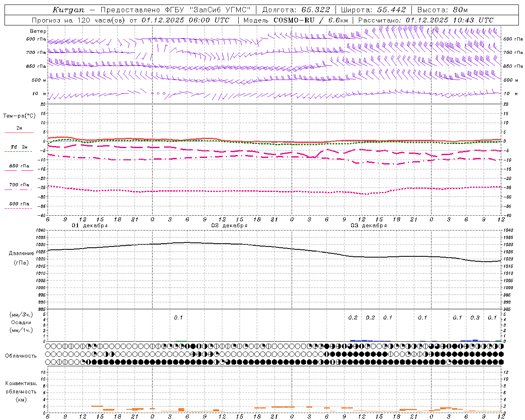Screen dimensions: 525x420
Task: Click the "(мм/3ч.)" precipitation unit label
Action: (21, 315)
